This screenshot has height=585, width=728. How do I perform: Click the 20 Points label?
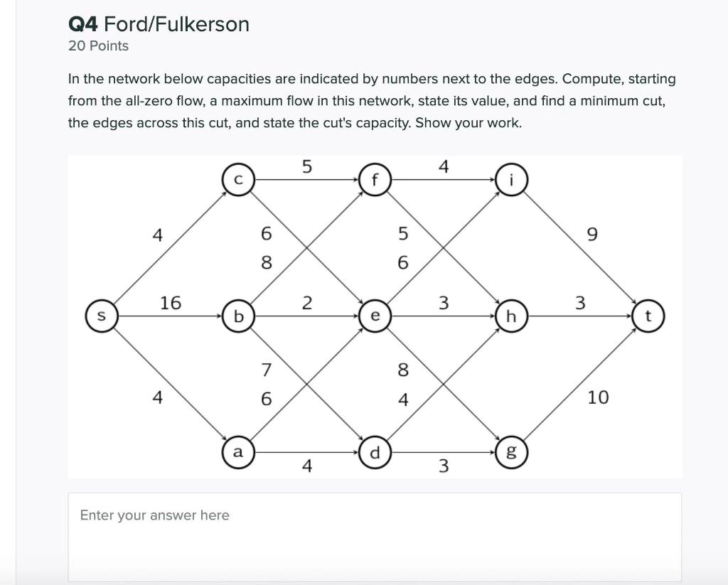tap(97, 45)
